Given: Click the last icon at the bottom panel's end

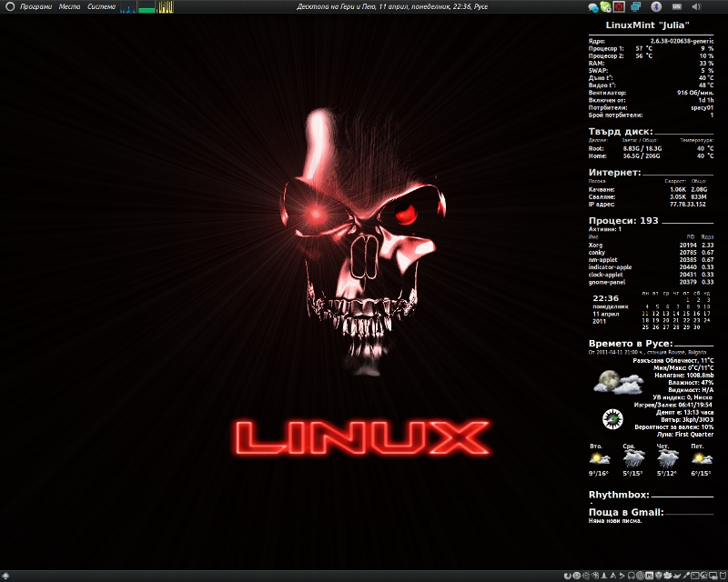Looking at the screenshot, I should pos(723,576).
